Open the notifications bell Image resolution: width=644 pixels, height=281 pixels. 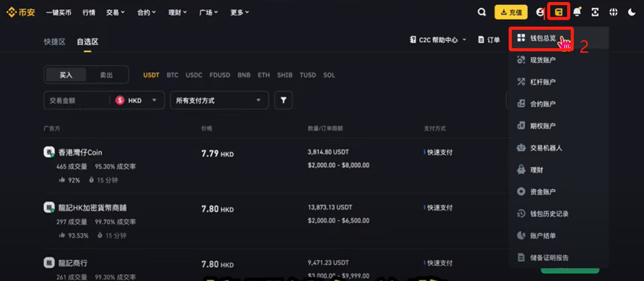click(x=577, y=12)
